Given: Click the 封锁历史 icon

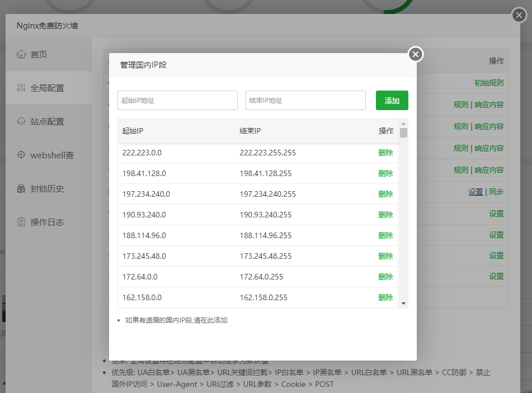Looking at the screenshot, I should point(21,188).
